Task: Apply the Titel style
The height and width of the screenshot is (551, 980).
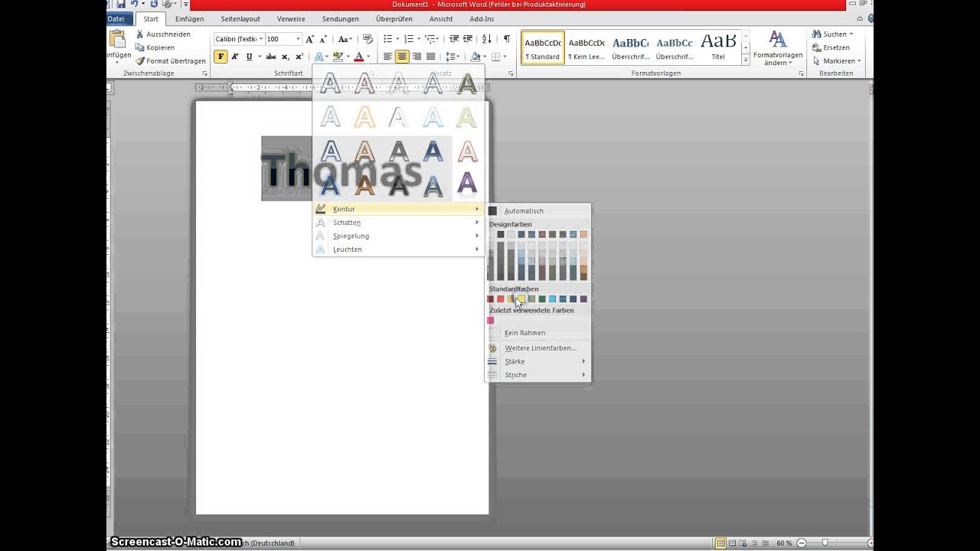Action: coord(718,47)
